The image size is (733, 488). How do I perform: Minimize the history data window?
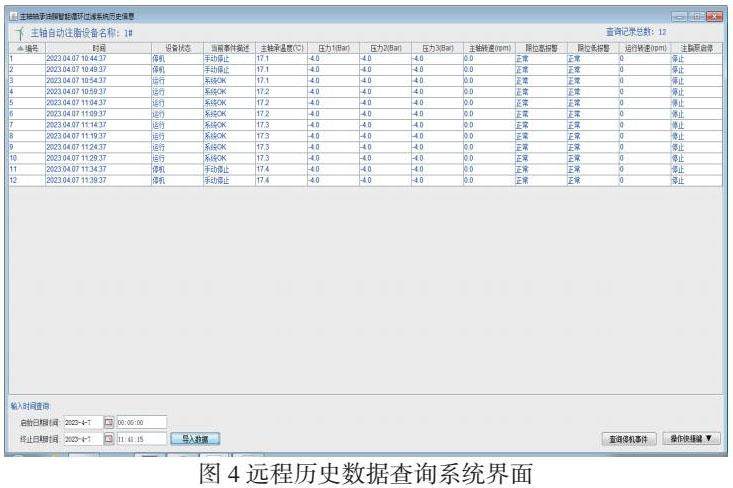click(x=679, y=16)
